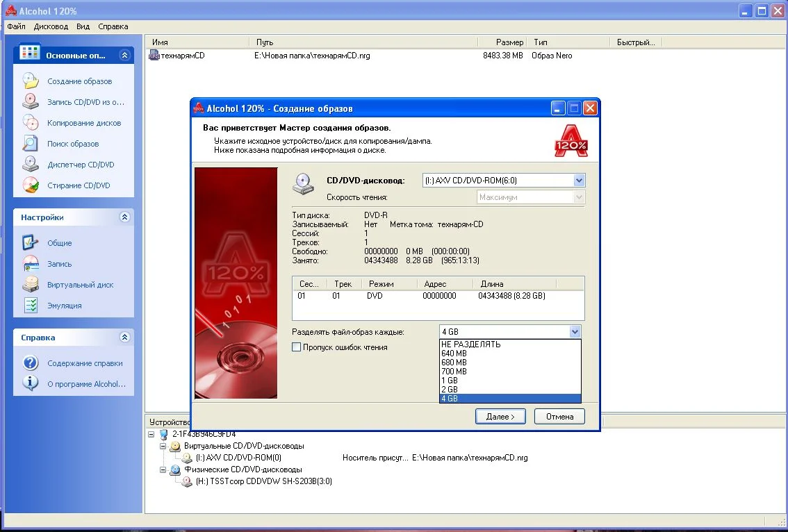788x532 pixels.
Task: Open the Виртуальный диск settings link
Action: coord(81,285)
